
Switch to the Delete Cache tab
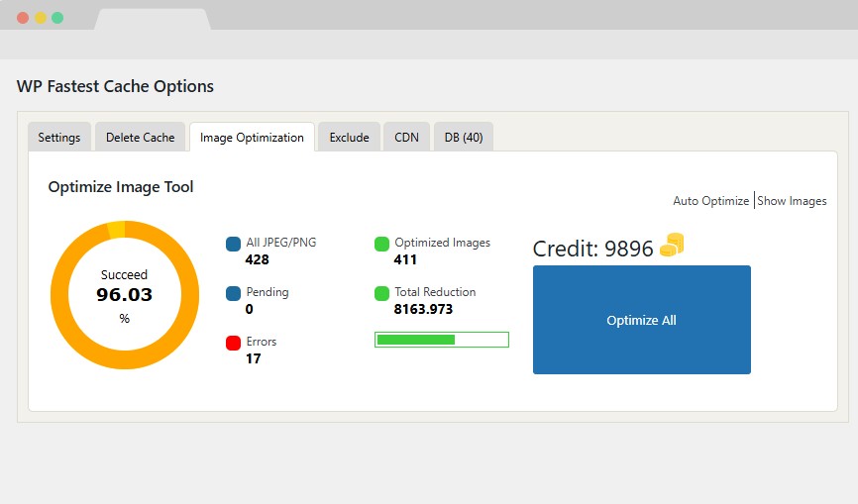pos(140,137)
